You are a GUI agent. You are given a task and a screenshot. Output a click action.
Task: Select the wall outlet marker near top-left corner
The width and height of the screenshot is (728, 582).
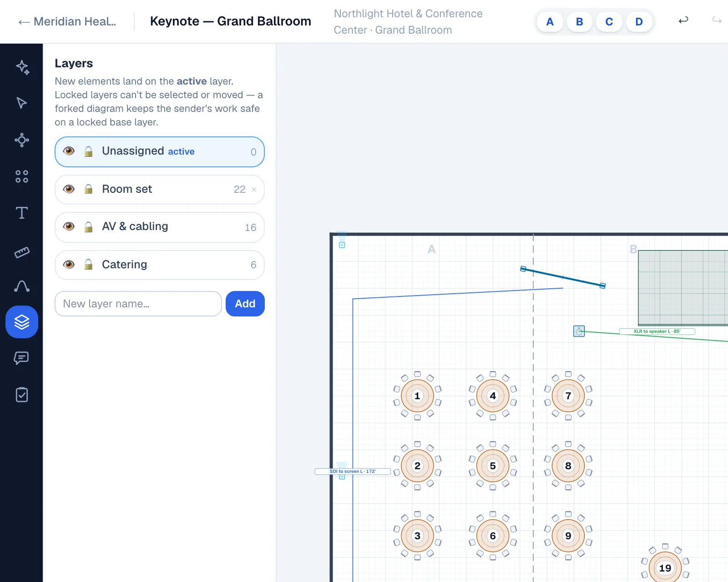point(342,245)
